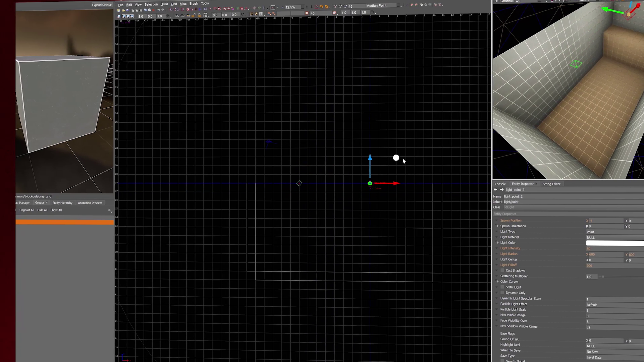Viewport: 644px width, 362px height.
Task: Click the unlocked padlock toolbar icon
Action: point(194,15)
